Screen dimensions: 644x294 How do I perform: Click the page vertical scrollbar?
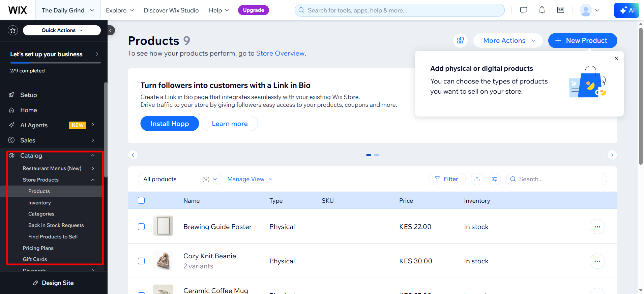[641, 96]
